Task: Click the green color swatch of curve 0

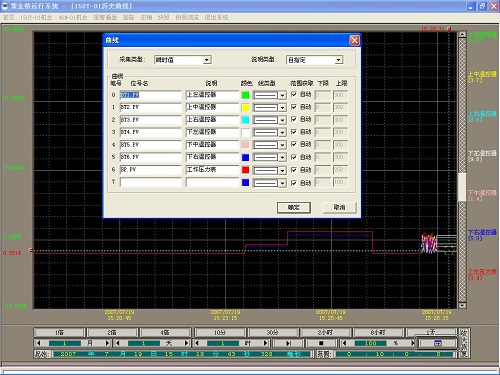Action: pyautogui.click(x=245, y=95)
